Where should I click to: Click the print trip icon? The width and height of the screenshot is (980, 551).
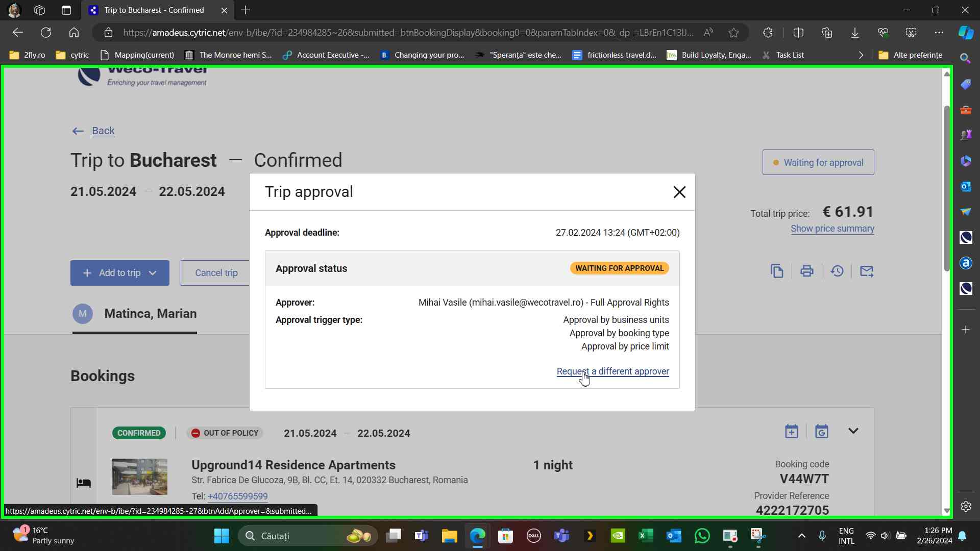click(806, 271)
